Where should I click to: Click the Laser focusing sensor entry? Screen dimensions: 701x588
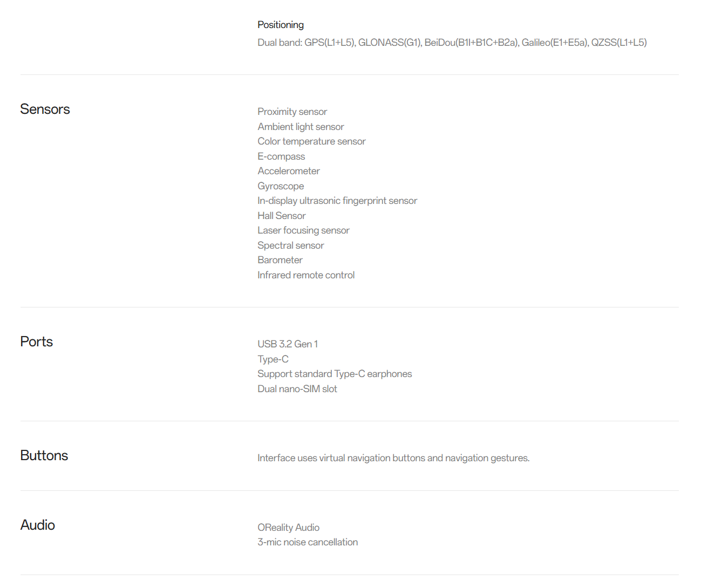coord(303,230)
